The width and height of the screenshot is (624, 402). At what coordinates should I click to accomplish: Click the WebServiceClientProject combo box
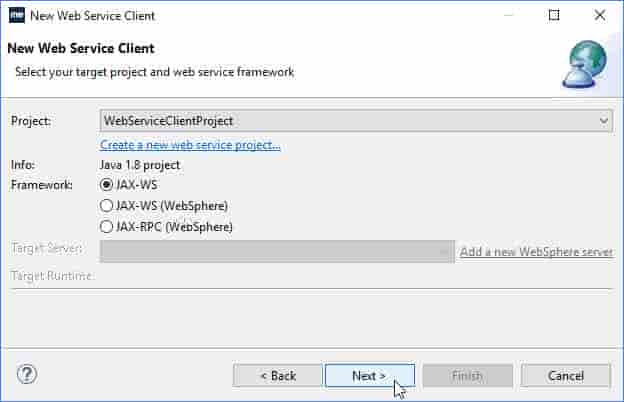pyautogui.click(x=356, y=121)
